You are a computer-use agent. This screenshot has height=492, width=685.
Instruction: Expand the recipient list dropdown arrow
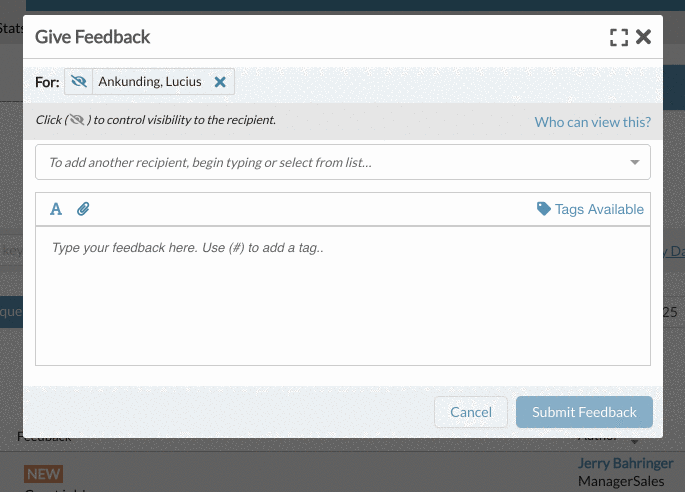[635, 162]
